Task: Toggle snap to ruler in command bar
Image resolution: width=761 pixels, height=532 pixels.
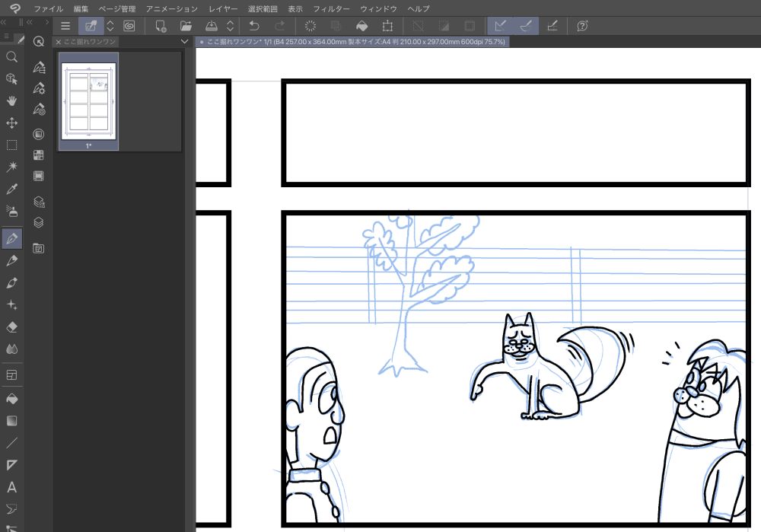Action: point(499,26)
